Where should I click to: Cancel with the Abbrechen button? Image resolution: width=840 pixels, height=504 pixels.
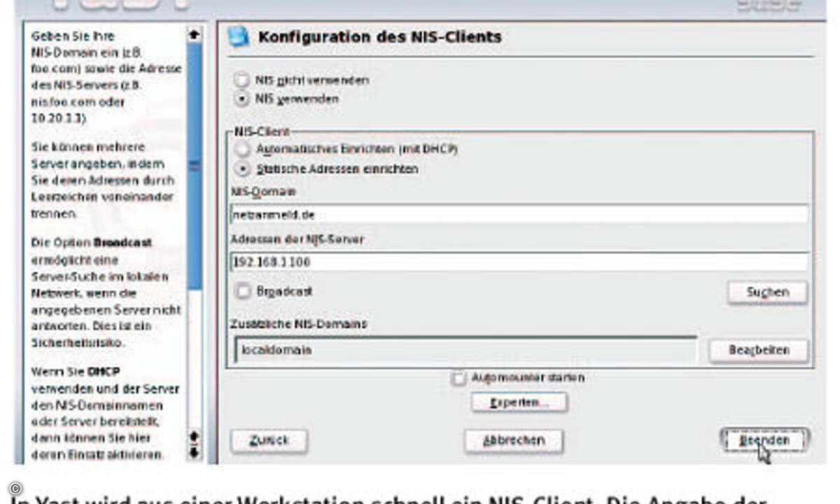[x=514, y=441]
